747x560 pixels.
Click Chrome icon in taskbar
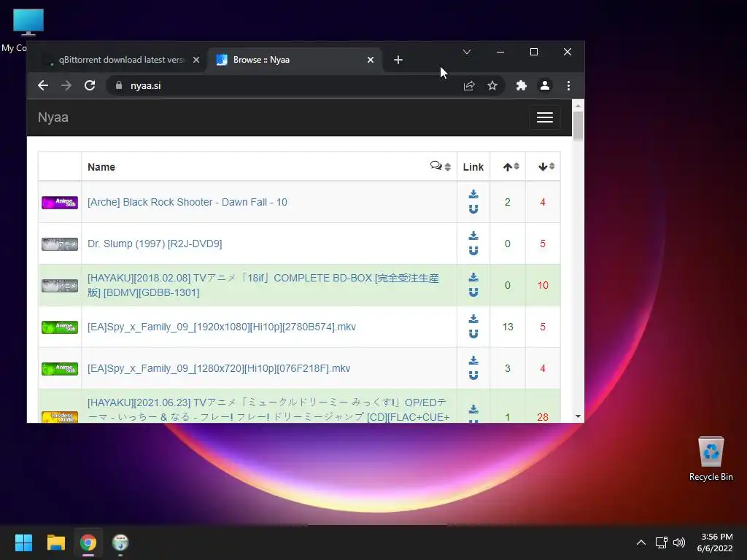click(x=88, y=542)
